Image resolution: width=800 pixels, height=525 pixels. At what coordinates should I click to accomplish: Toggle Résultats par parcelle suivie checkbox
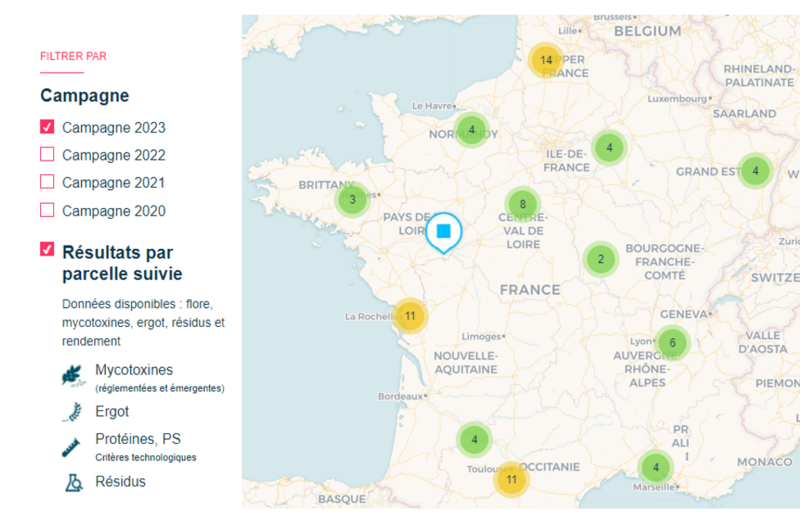pyautogui.click(x=47, y=249)
